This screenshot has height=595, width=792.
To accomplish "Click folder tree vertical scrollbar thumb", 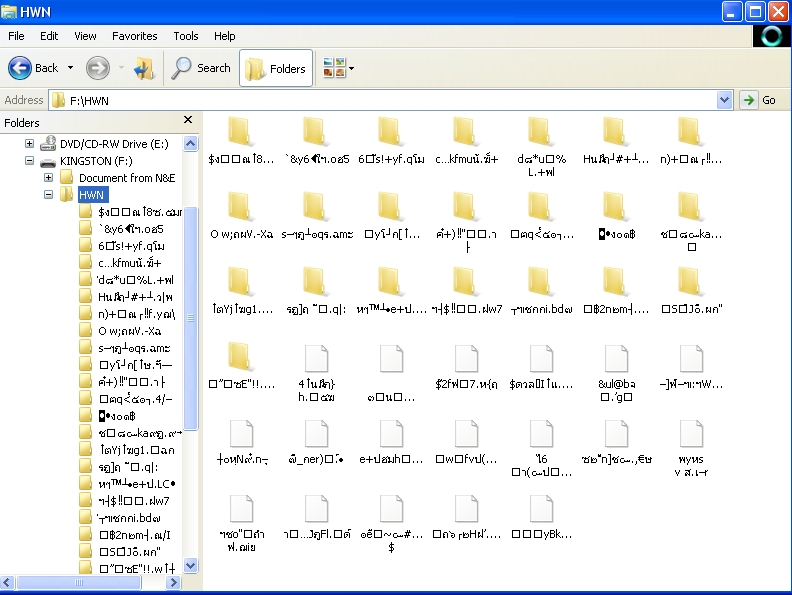I will pyautogui.click(x=190, y=318).
